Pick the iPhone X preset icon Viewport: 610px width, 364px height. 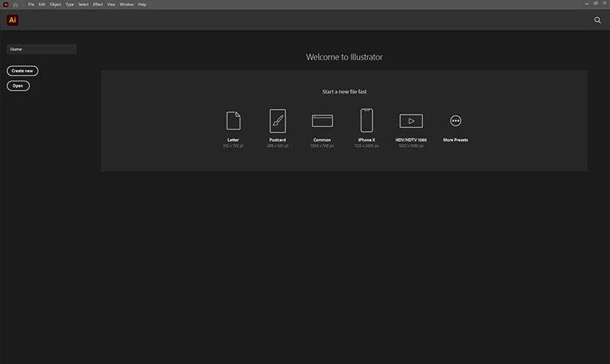coord(367,120)
